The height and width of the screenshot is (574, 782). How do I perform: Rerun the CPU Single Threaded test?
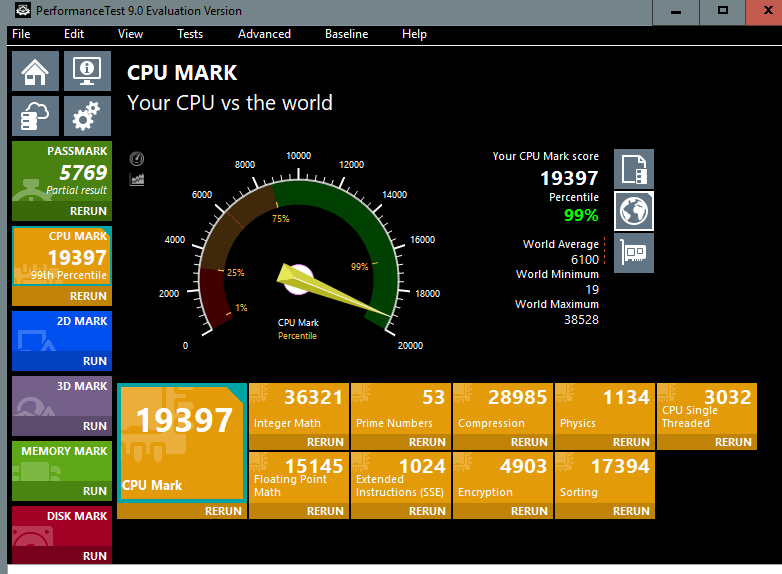point(707,442)
